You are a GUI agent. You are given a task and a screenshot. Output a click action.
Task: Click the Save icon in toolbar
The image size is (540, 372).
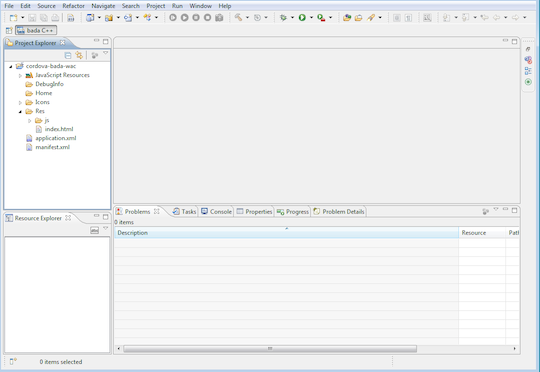(x=32, y=18)
